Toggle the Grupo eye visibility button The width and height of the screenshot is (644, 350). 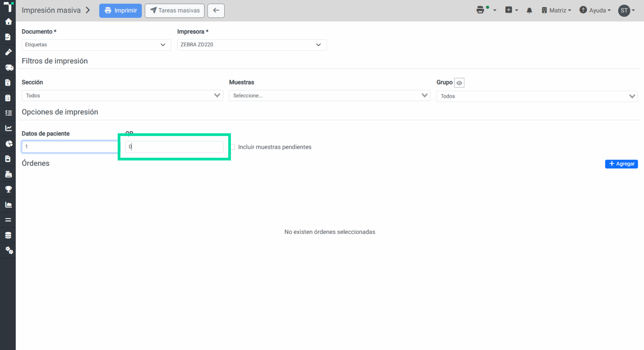click(x=459, y=83)
